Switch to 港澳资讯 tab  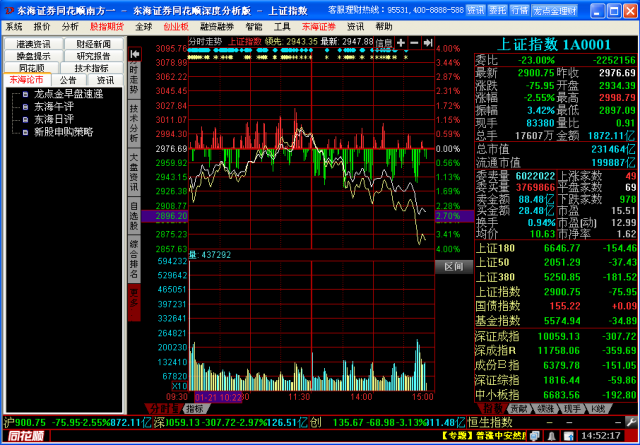pos(33,44)
